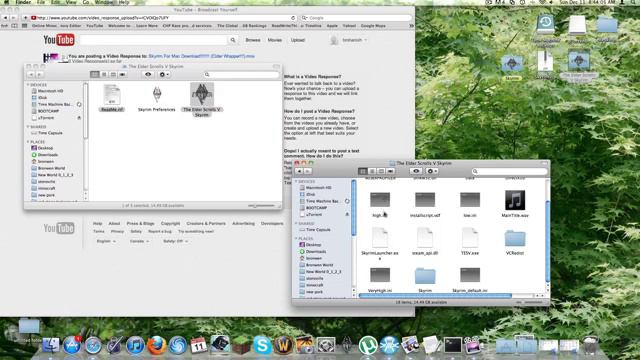Switch back Finder window to column view
640x360 pixels.
[x=113, y=75]
